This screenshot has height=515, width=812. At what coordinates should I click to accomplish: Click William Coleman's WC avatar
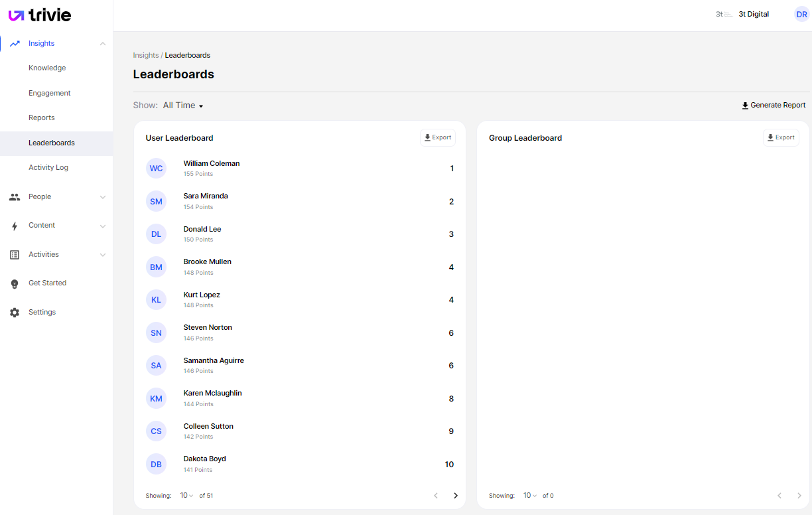point(156,169)
